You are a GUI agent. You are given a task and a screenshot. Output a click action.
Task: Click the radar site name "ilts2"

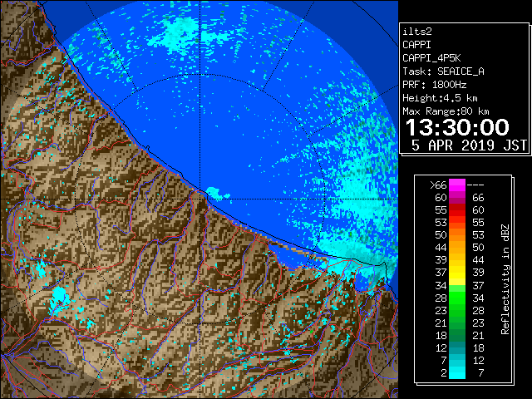[417, 32]
